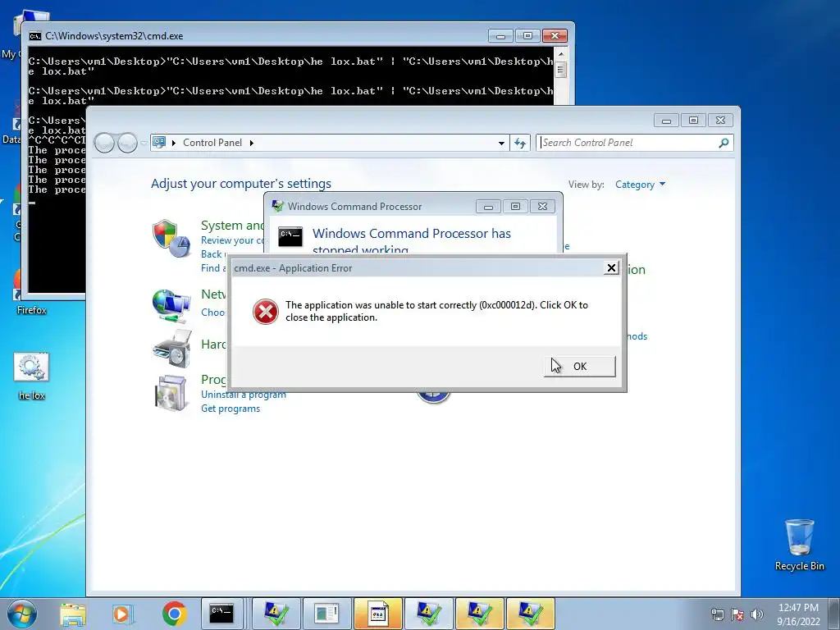Click the Control Panel Forward navigation button
The width and height of the screenshot is (840, 630).
point(127,143)
